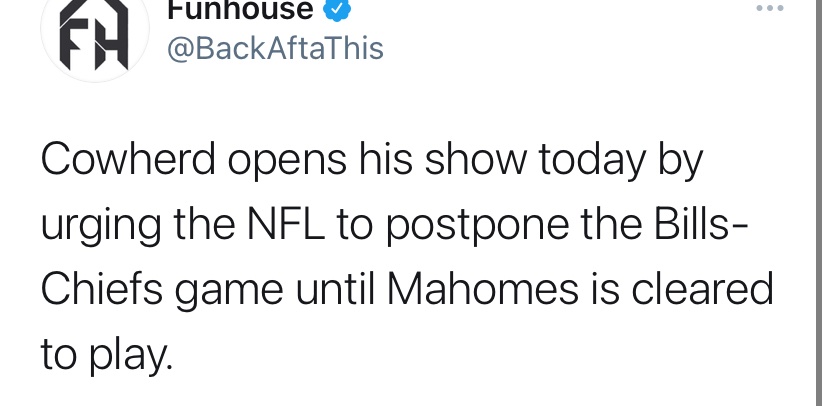Click the word until in tweet
The height and width of the screenshot is (406, 828).
(x=335, y=288)
